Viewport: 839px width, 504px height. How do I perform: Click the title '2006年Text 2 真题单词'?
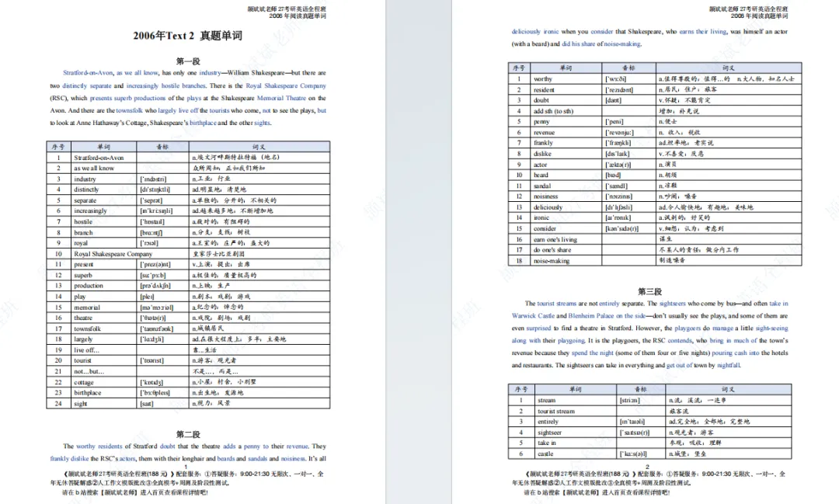click(188, 36)
